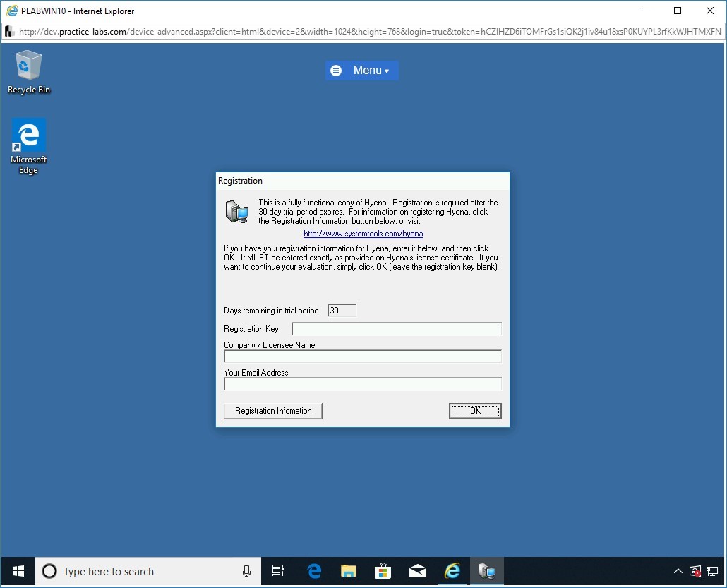The width and height of the screenshot is (727, 588).
Task: Select the Hyena app taskbar icon
Action: (x=487, y=571)
